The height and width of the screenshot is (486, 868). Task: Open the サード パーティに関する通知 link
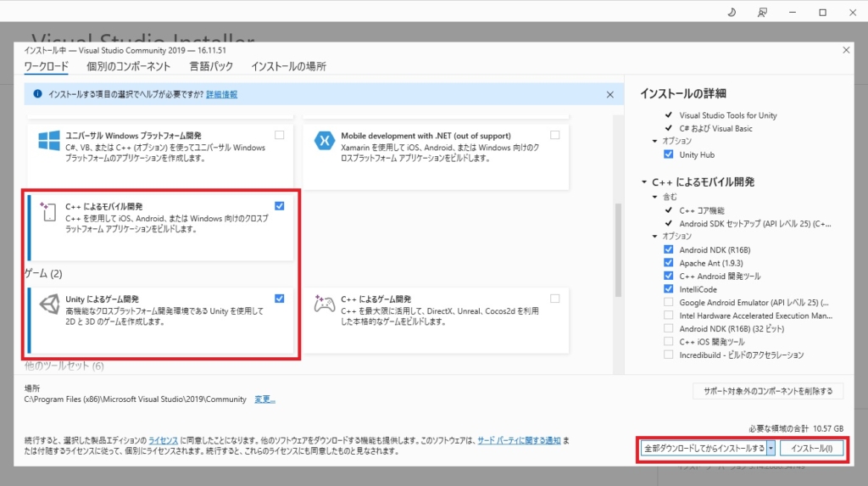(519, 440)
